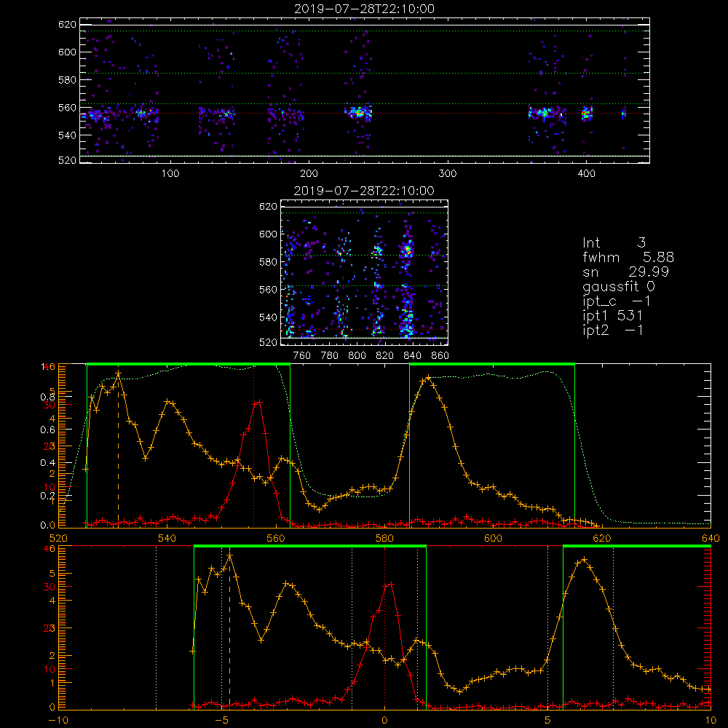Image resolution: width=728 pixels, height=728 pixels.
Task: Select the 'ipt1 531' parameter line
Action: pyautogui.click(x=613, y=316)
